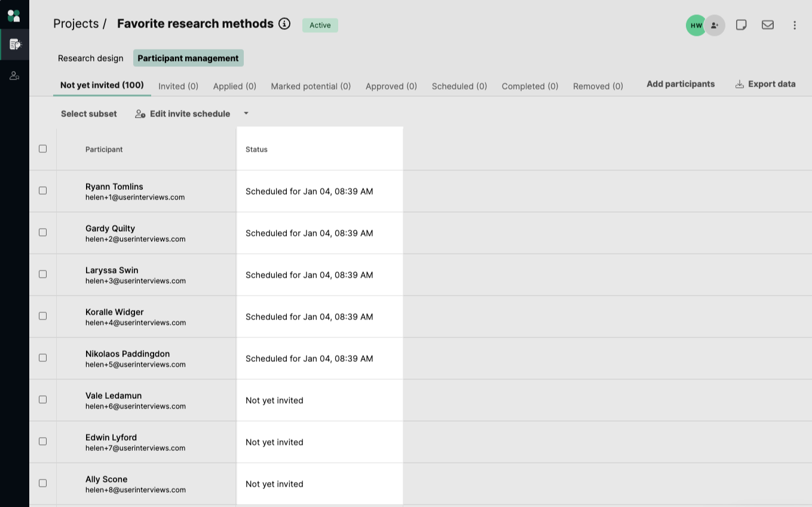Image resolution: width=812 pixels, height=507 pixels.
Task: Click participant name Ryann Tomlins
Action: 114,186
